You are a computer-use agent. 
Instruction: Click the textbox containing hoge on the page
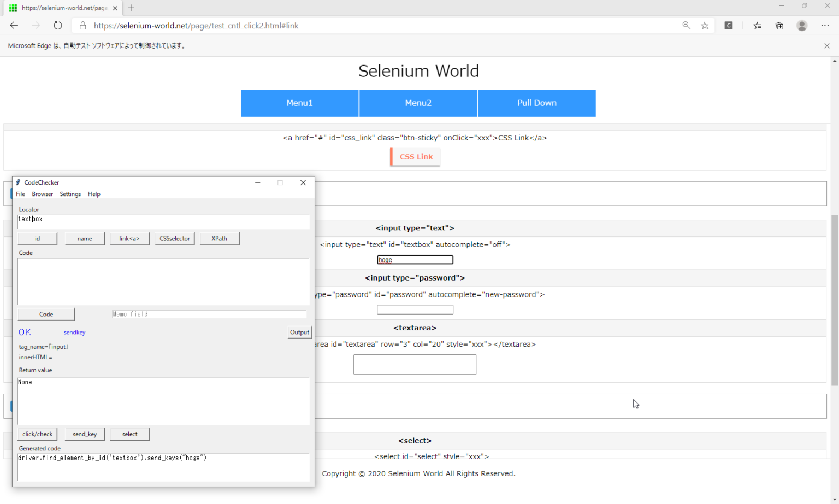pyautogui.click(x=415, y=259)
